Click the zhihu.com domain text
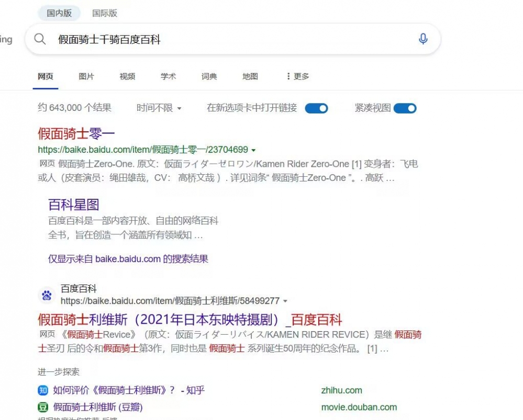523x420 pixels. [341, 390]
